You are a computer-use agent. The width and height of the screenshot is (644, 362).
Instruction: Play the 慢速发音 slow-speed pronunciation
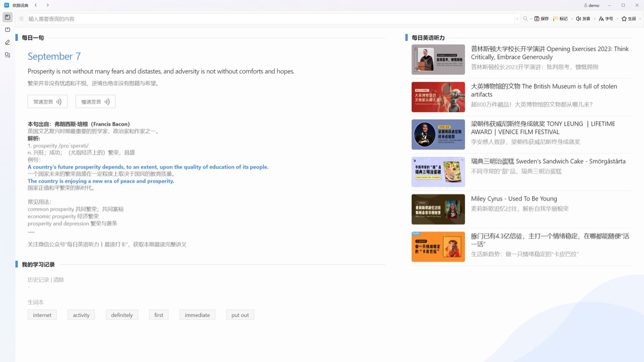click(95, 101)
